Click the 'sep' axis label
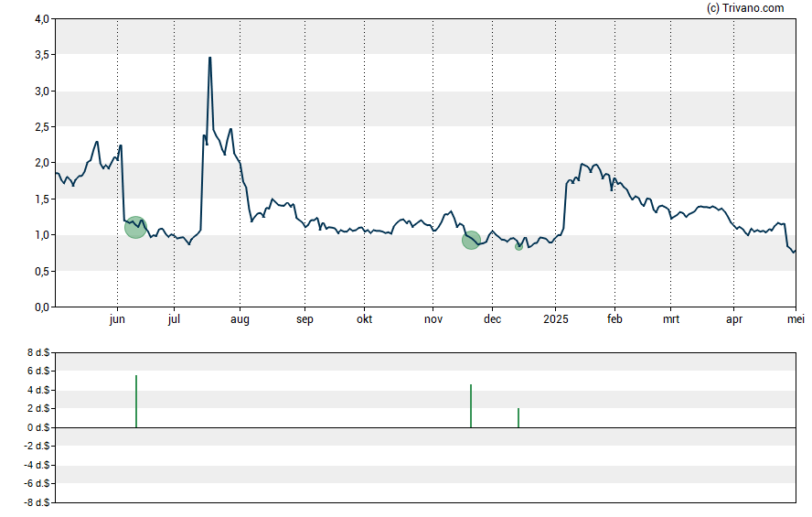 pos(304,319)
